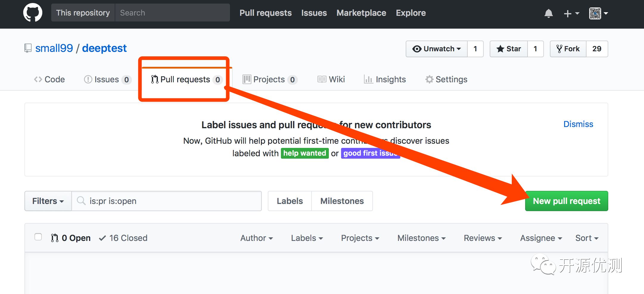Click the 'help wanted' green label
Viewport: 644px width, 294px height.
[305, 153]
